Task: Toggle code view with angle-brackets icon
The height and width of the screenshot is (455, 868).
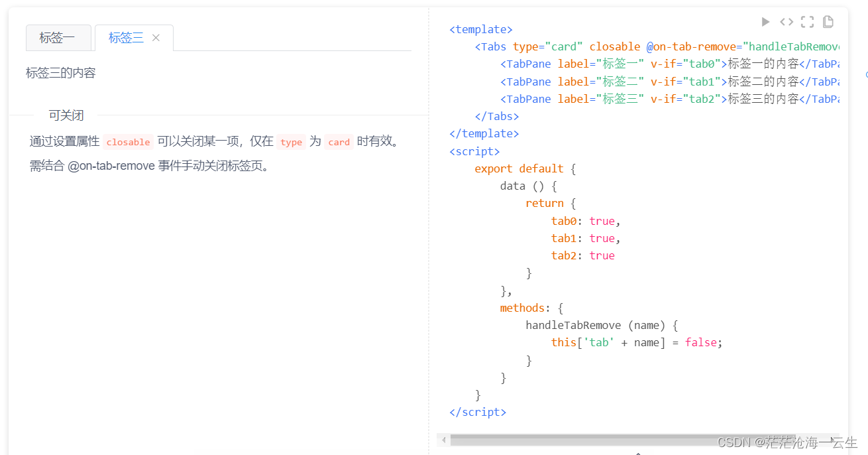Action: [x=787, y=22]
